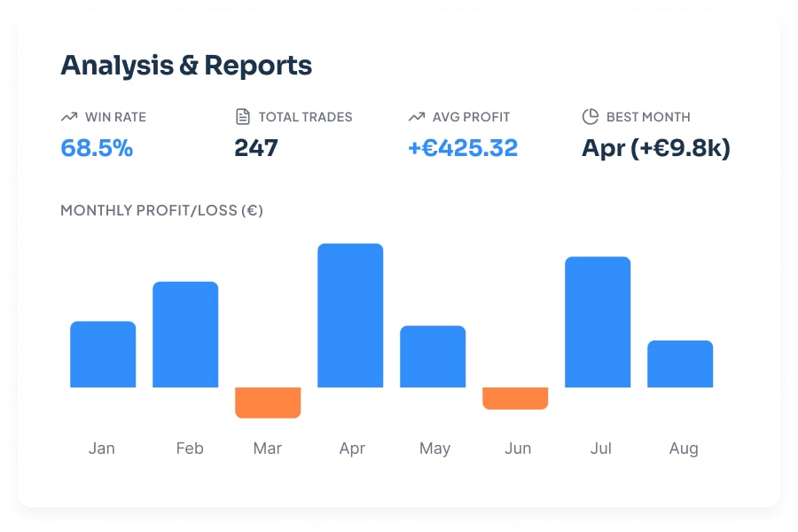Open the Analysis & Reports heading

pos(185,65)
